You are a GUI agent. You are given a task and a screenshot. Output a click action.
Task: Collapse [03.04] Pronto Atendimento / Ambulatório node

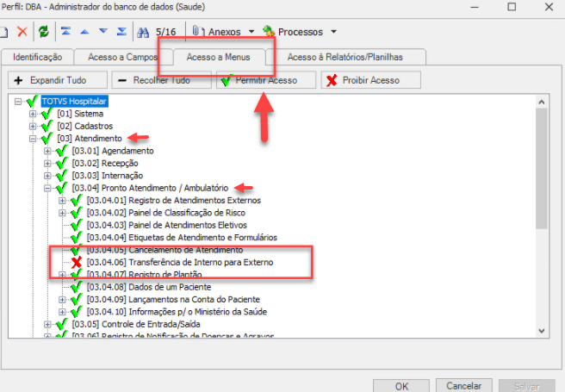tap(47, 188)
